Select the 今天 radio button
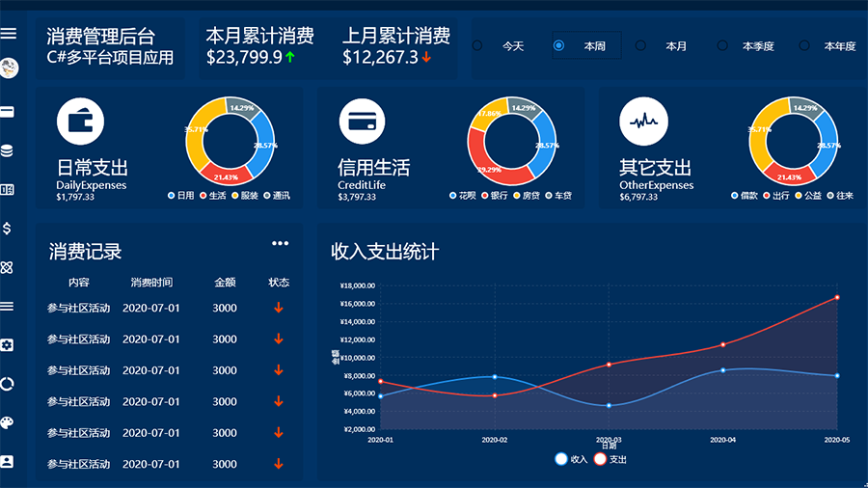Screen dimensions: 868x488 pyautogui.click(x=477, y=45)
